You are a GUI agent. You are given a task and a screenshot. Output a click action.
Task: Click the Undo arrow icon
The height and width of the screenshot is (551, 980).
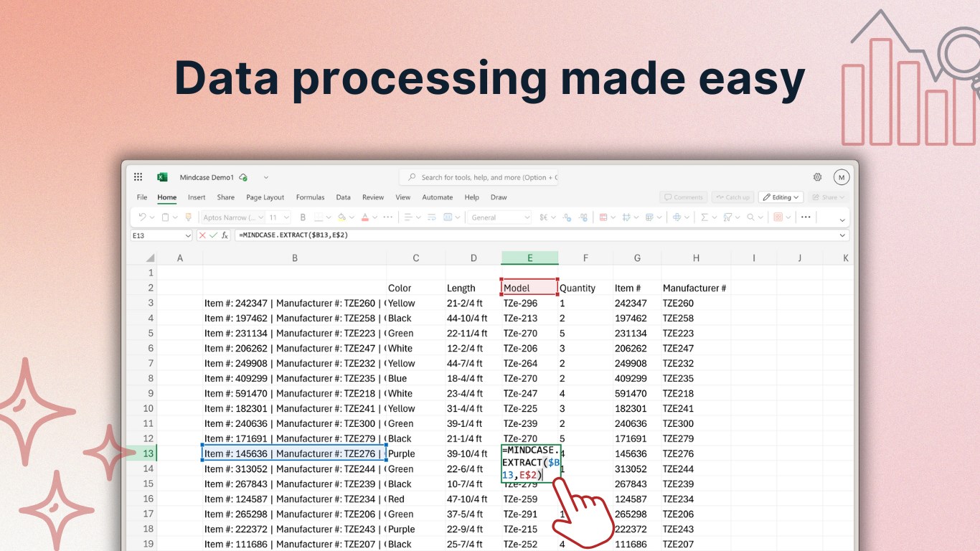pos(142,217)
